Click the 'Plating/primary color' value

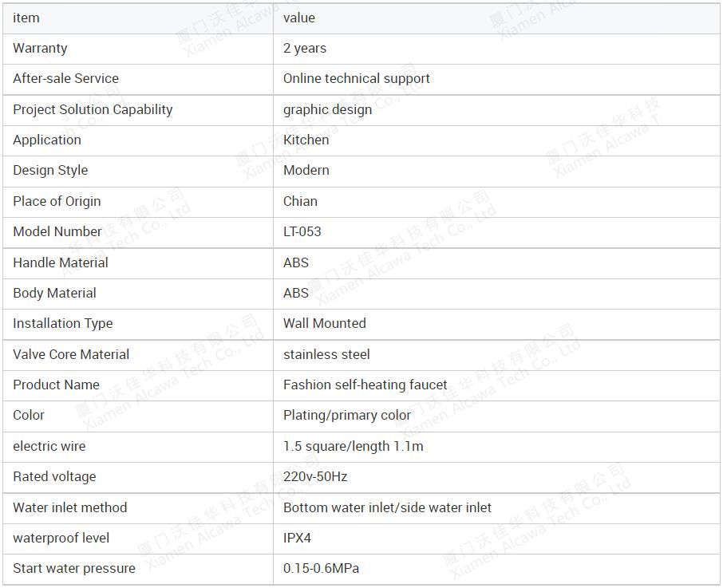click(x=347, y=416)
